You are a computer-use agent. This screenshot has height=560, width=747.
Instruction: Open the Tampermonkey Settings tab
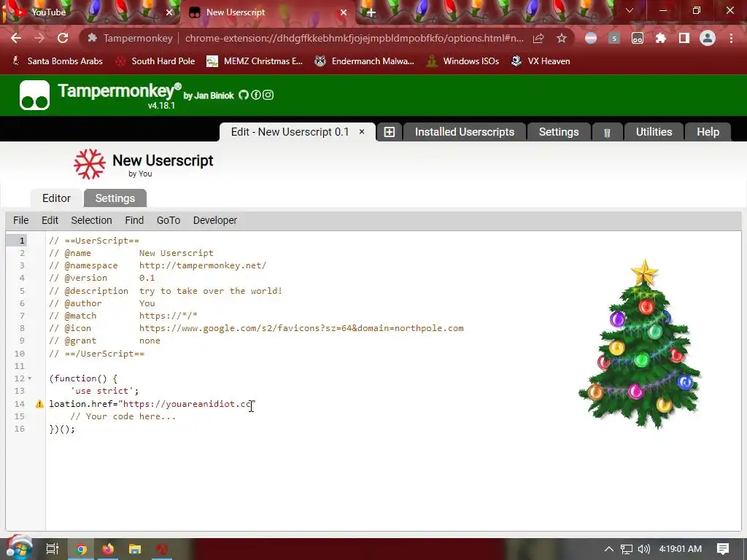(559, 132)
